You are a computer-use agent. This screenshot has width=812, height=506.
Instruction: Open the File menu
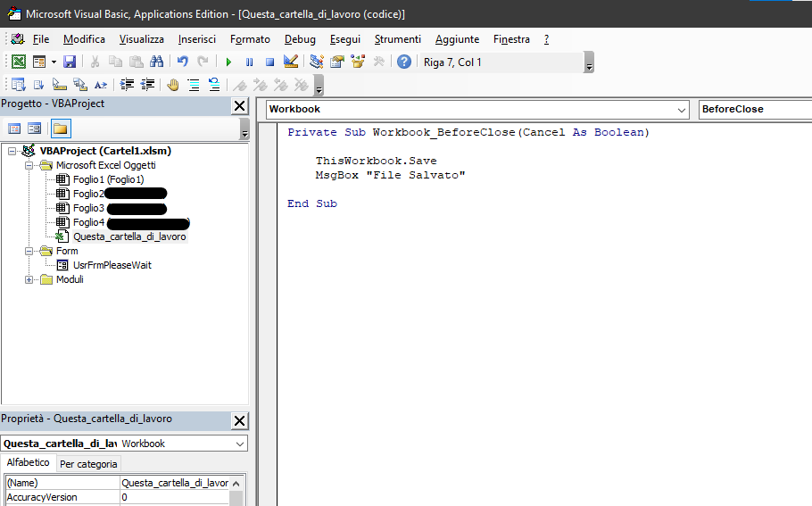[x=41, y=39]
